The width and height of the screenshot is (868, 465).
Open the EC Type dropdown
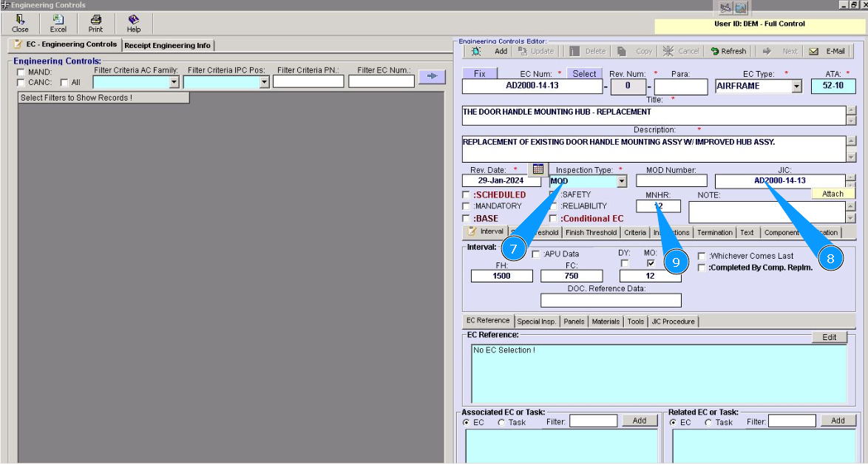coord(796,86)
